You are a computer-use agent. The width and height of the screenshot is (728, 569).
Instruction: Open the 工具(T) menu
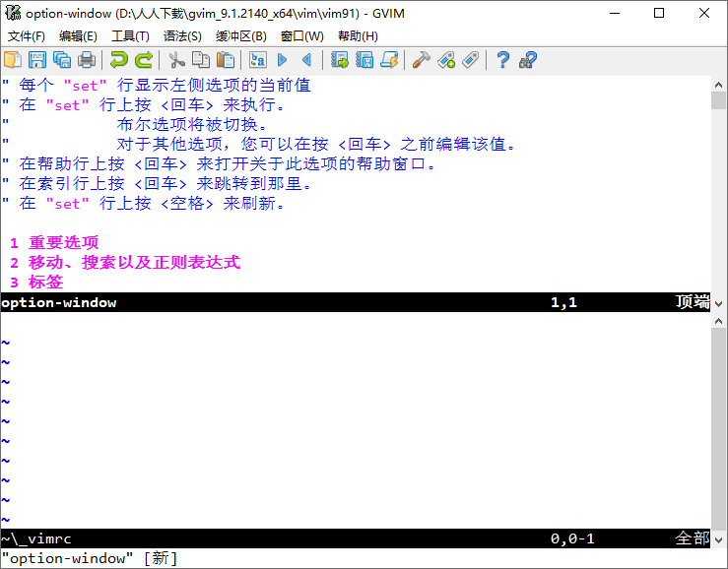coord(130,36)
